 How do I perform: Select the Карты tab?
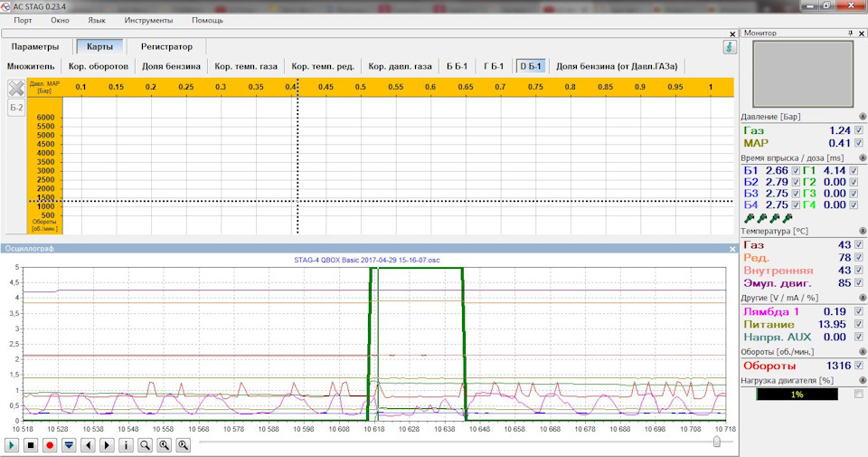coord(99,47)
